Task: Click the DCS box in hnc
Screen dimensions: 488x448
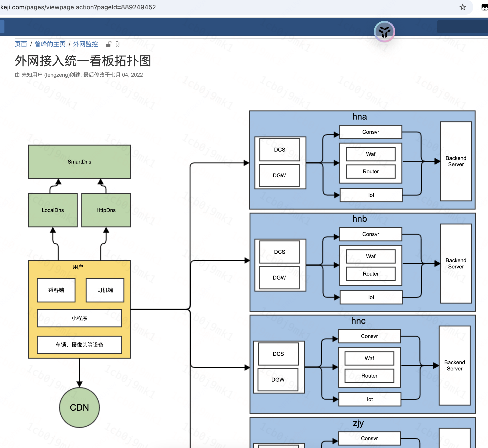Action: click(x=278, y=354)
